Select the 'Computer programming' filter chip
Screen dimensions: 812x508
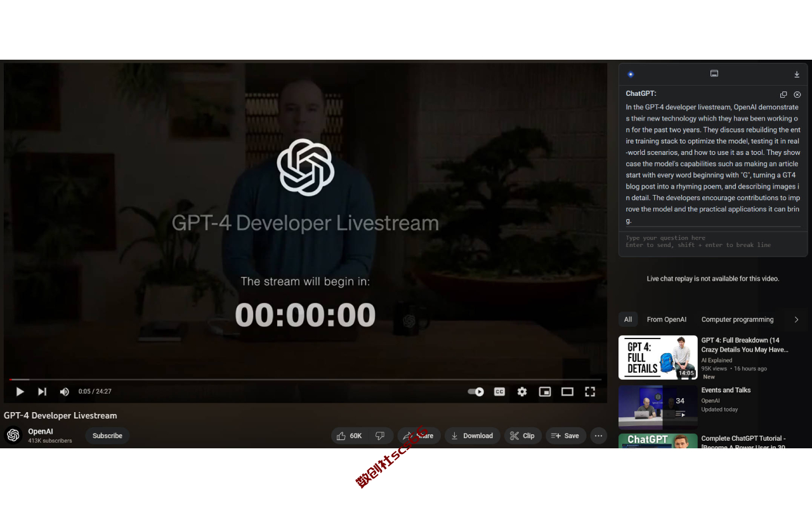tap(737, 319)
